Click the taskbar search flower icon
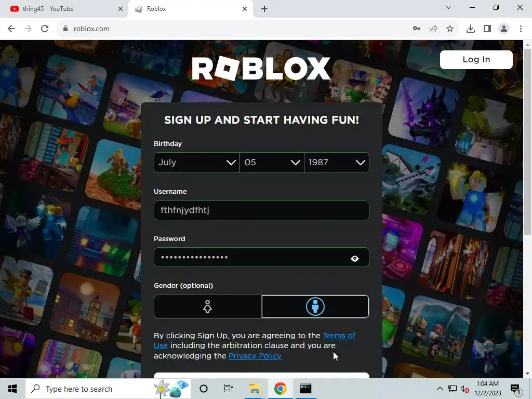This screenshot has height=399, width=532. pos(171,389)
